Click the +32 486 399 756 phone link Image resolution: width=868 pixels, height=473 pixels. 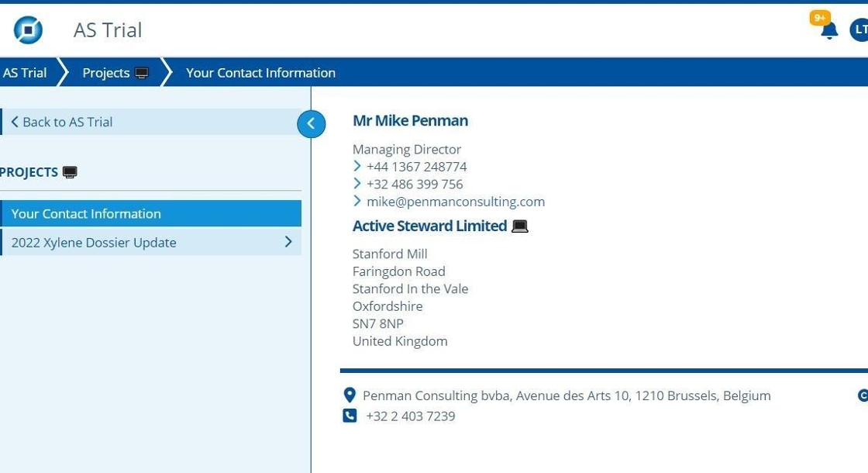click(414, 185)
